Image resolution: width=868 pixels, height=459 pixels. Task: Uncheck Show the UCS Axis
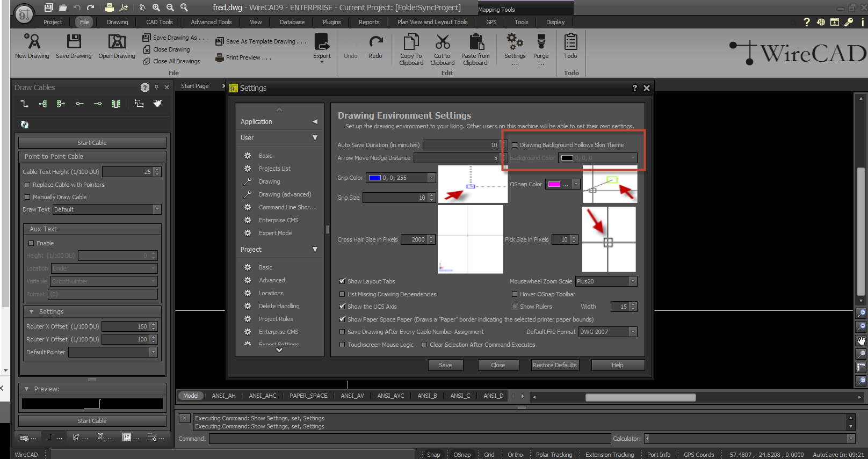342,307
